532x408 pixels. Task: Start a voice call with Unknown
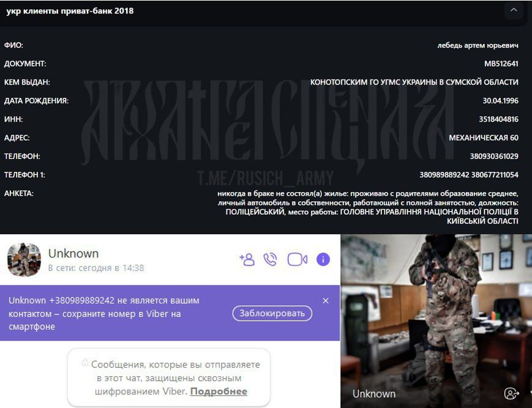(x=271, y=259)
